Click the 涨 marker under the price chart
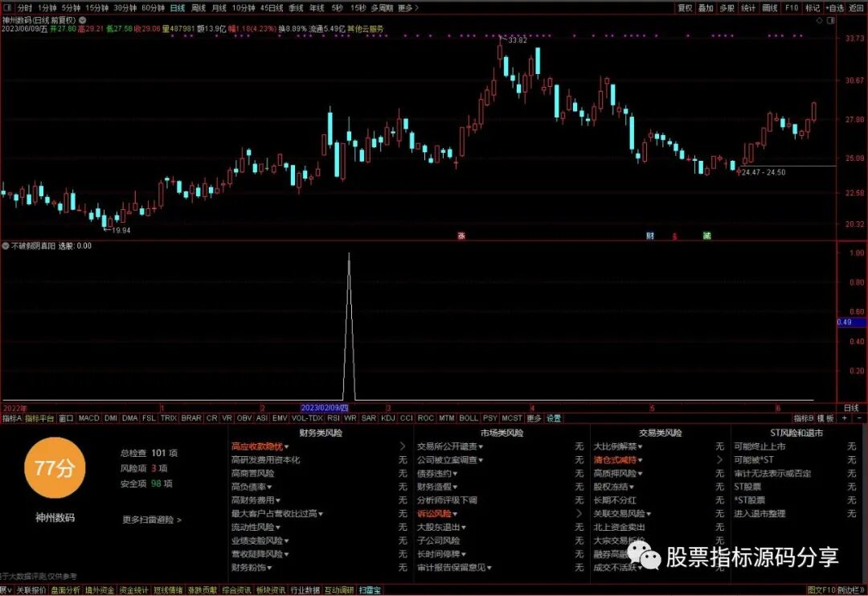Screen dimensions: 868x596 [461, 236]
